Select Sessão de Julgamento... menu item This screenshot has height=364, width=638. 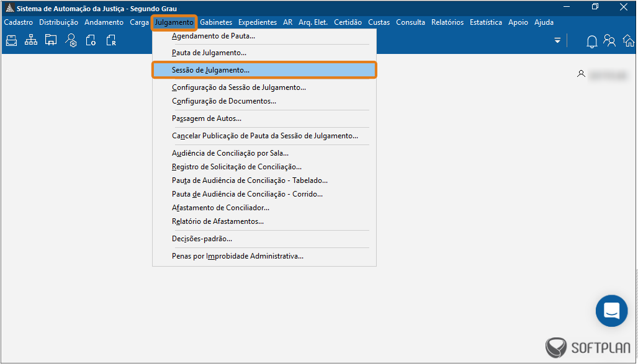[264, 70]
